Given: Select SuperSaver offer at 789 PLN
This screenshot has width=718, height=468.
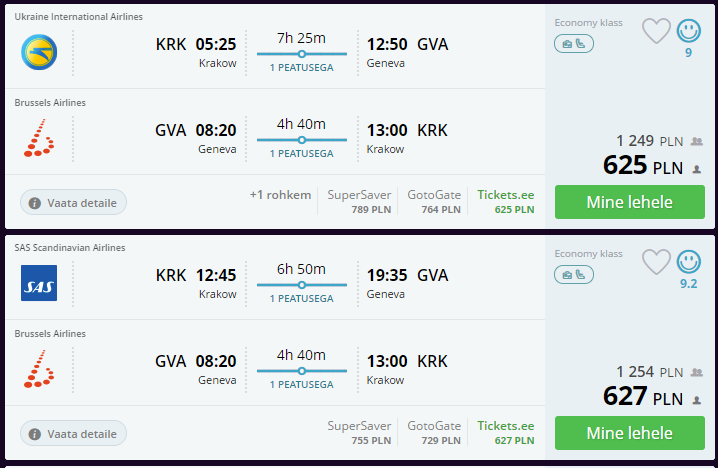Looking at the screenshot, I should [359, 201].
